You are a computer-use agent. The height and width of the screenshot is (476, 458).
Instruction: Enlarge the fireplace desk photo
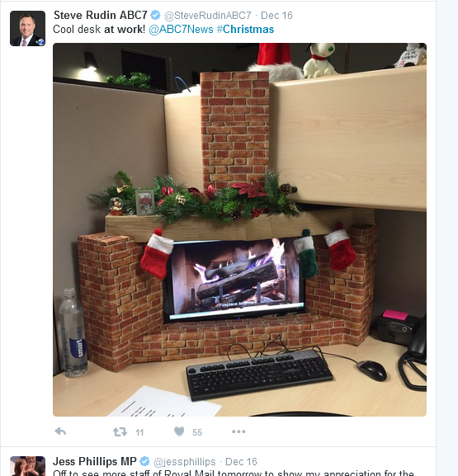click(x=239, y=229)
